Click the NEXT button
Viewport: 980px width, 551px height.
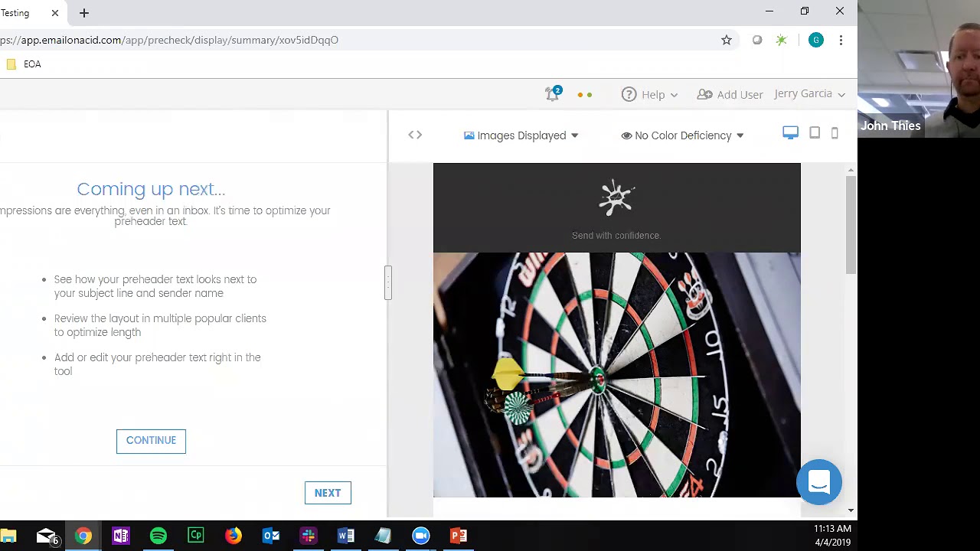pos(328,493)
